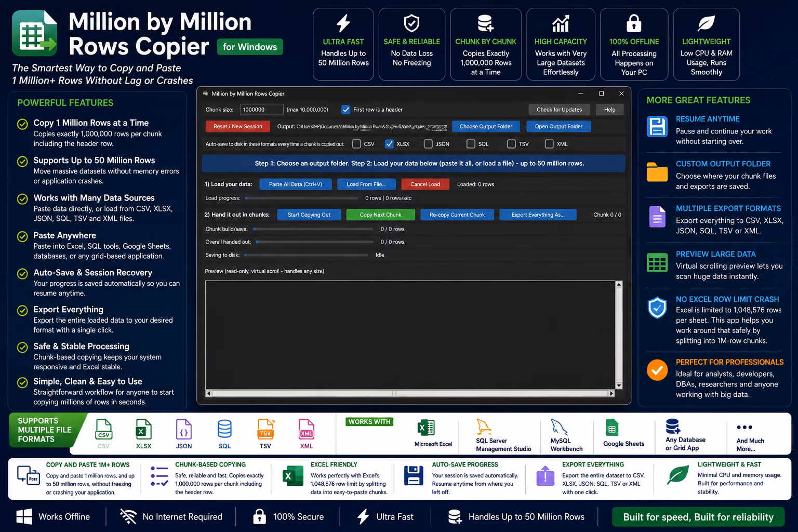Enable the SQL auto-save checkbox
798x532 pixels.
coord(471,144)
